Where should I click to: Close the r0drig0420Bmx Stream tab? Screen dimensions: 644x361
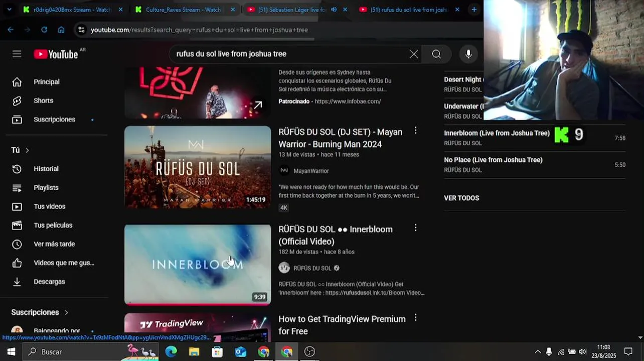[120, 10]
